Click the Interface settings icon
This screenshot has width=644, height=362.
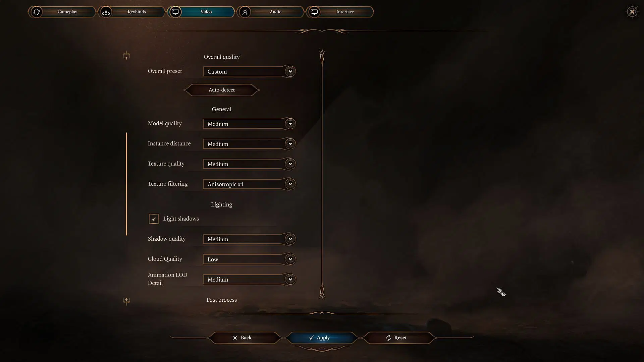point(314,11)
